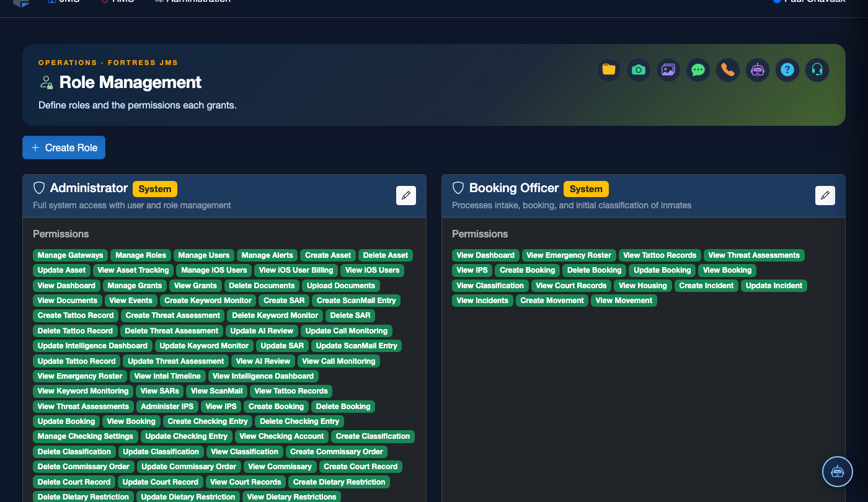Click the View Movement permission tag
The width and height of the screenshot is (868, 502).
[x=624, y=301]
